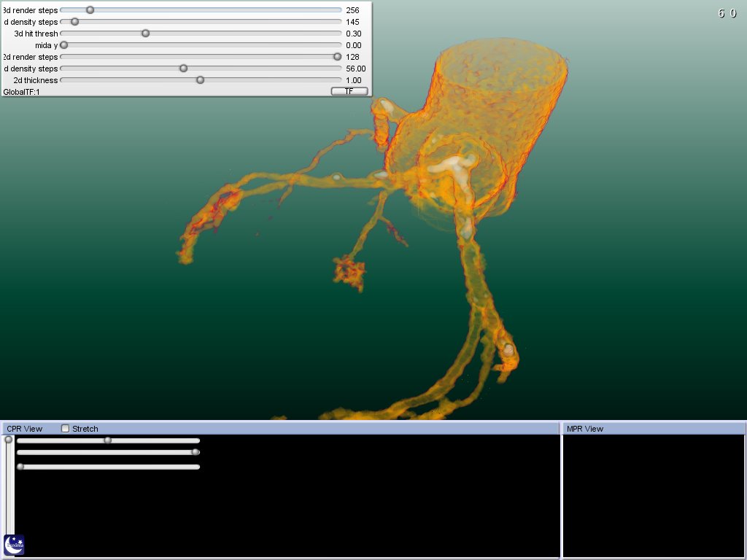This screenshot has height=560, width=747.
Task: Click the 2d render steps slider handle
Action: (x=337, y=57)
